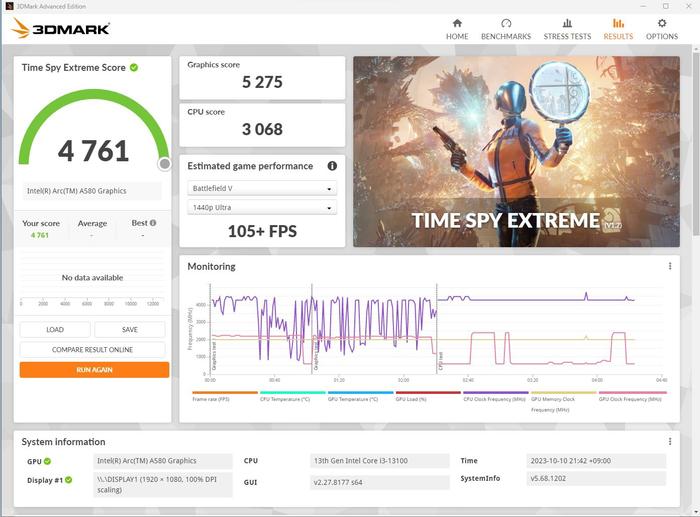The width and height of the screenshot is (700, 517).
Task: Click the CPU score value 3 068
Action: tap(262, 129)
